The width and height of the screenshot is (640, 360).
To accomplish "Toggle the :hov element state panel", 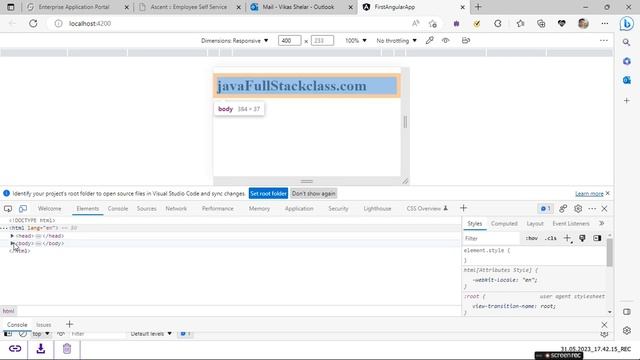I will pyautogui.click(x=531, y=238).
